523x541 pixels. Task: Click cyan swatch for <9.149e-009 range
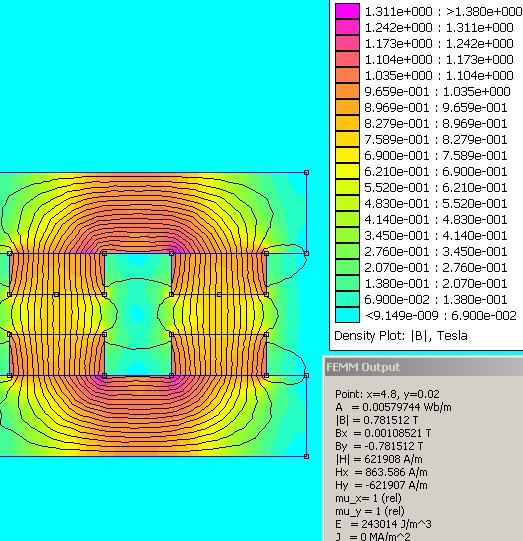pyautogui.click(x=347, y=315)
